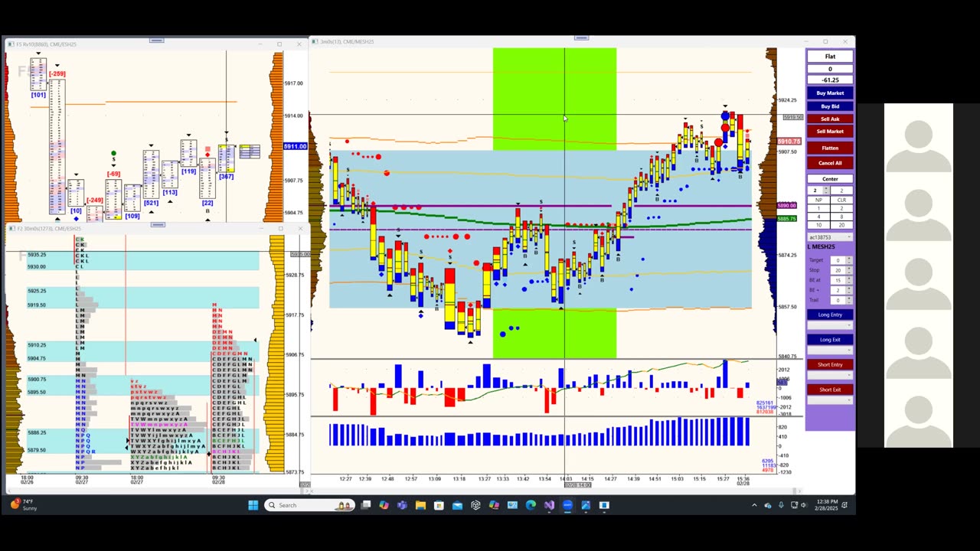Viewport: 980px width, 551px height.
Task: Select quantity preset 8
Action: tap(841, 217)
